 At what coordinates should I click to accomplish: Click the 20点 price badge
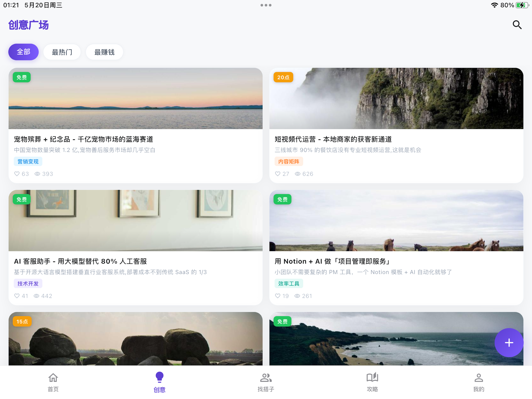283,77
